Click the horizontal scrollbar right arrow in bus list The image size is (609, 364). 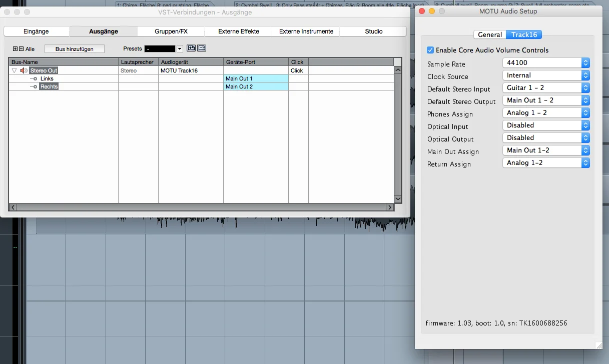[x=389, y=207]
